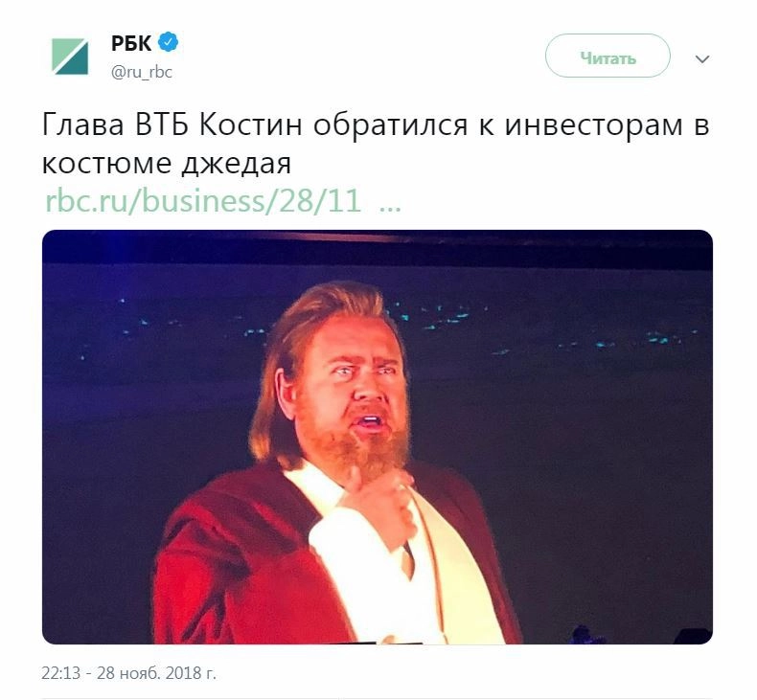Screen dimensions: 757x700
Task: Click the blue verified badge checkmark
Action: pos(168,42)
